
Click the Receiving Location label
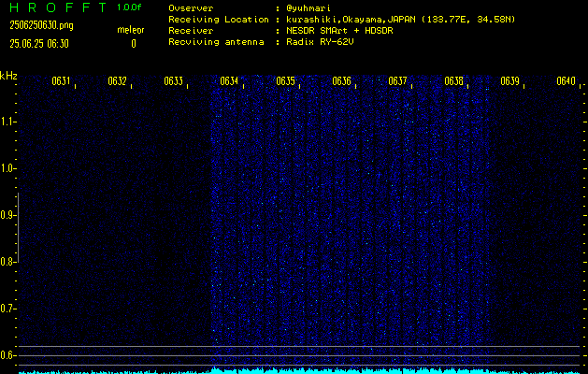(219, 20)
